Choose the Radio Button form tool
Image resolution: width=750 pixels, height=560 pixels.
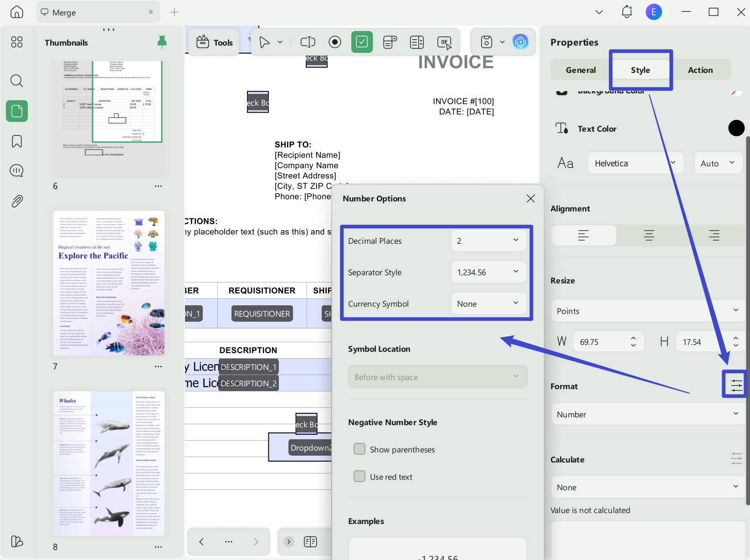pos(335,42)
